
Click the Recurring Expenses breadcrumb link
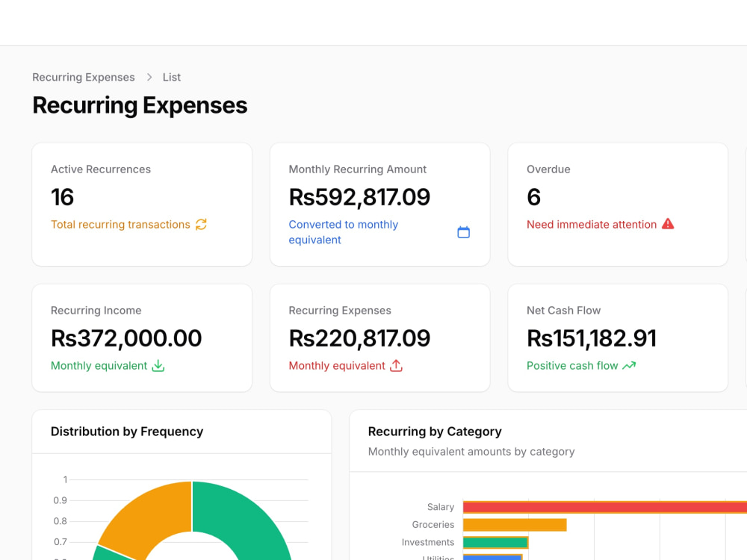tap(84, 77)
